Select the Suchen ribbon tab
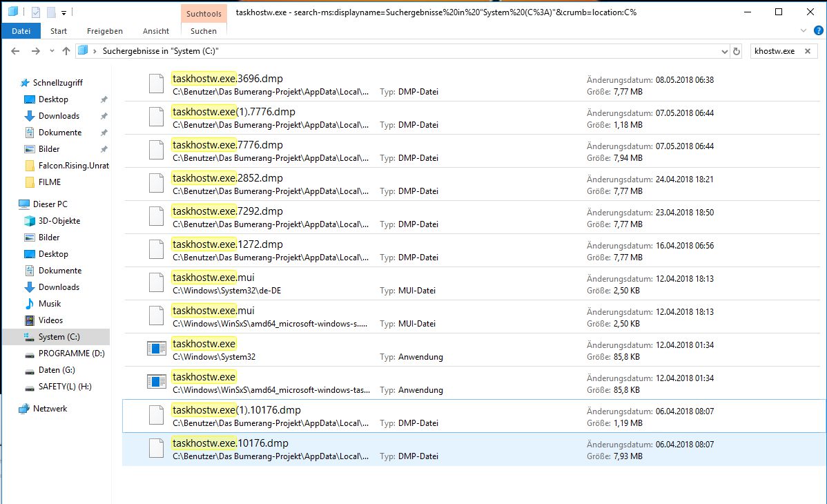 [204, 31]
